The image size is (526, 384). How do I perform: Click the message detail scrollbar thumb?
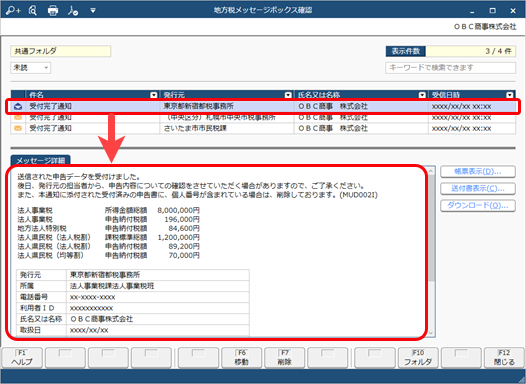pos(431,228)
